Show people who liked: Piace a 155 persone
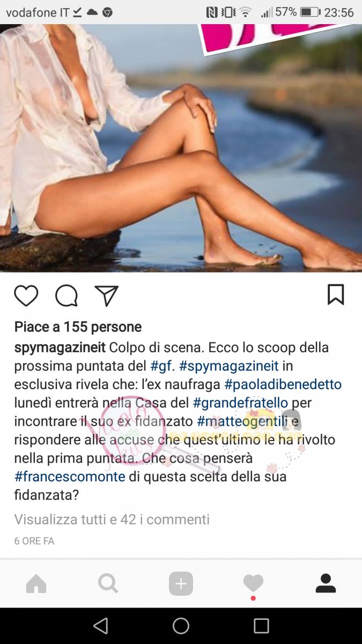 coord(78,327)
